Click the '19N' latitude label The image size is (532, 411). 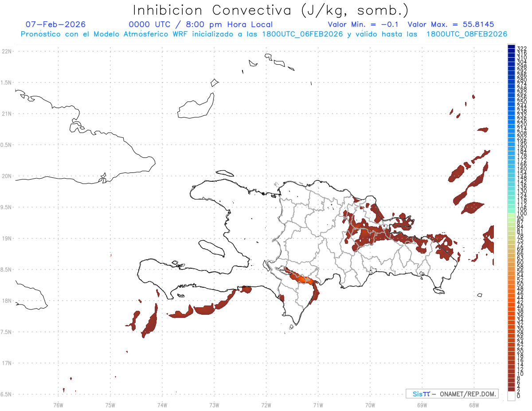point(6,239)
